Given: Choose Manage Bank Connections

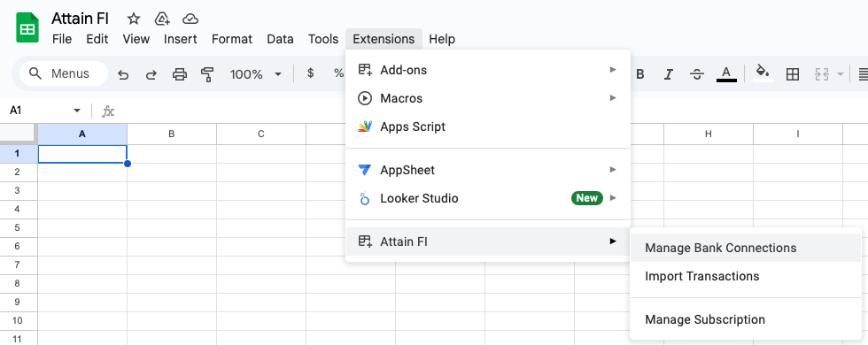Looking at the screenshot, I should (746, 248).
